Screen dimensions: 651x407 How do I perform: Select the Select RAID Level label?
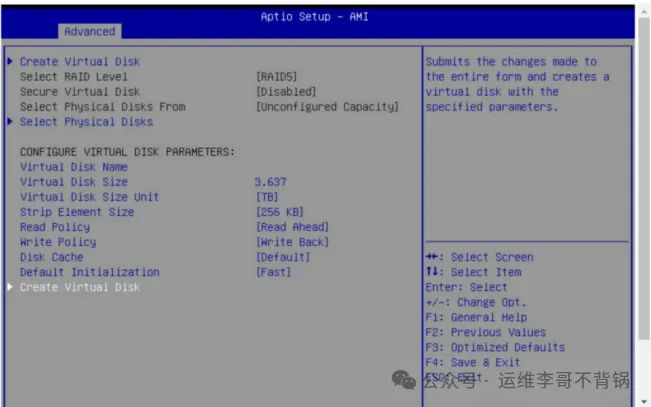[74, 77]
